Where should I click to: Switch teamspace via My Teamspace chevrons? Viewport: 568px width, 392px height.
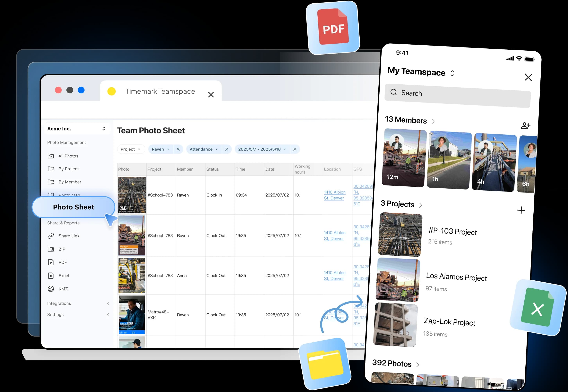click(x=452, y=73)
